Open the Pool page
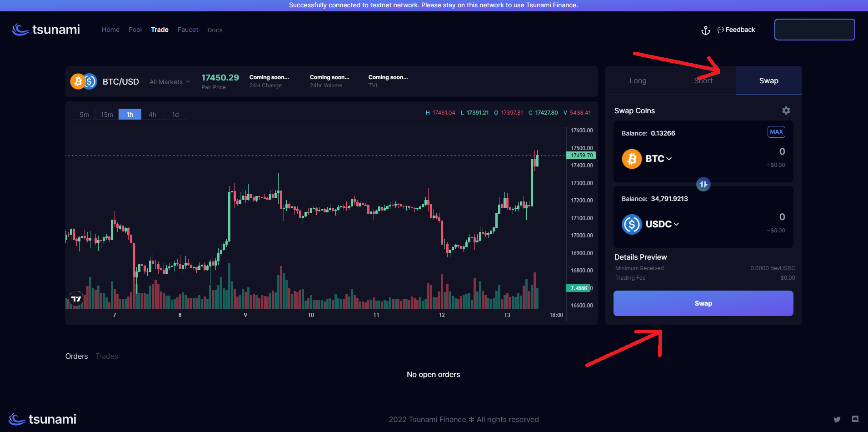The width and height of the screenshot is (868, 432). point(135,30)
